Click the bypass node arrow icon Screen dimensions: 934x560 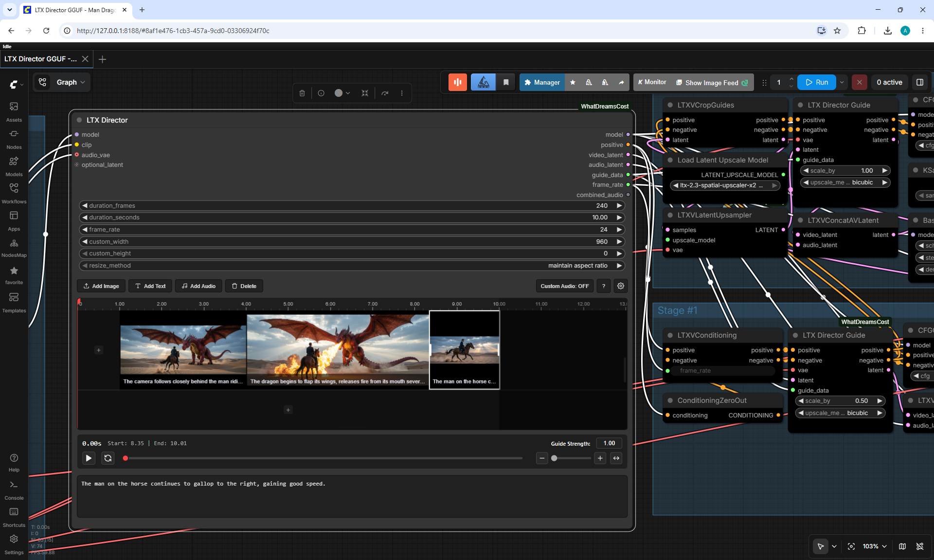coord(385,93)
